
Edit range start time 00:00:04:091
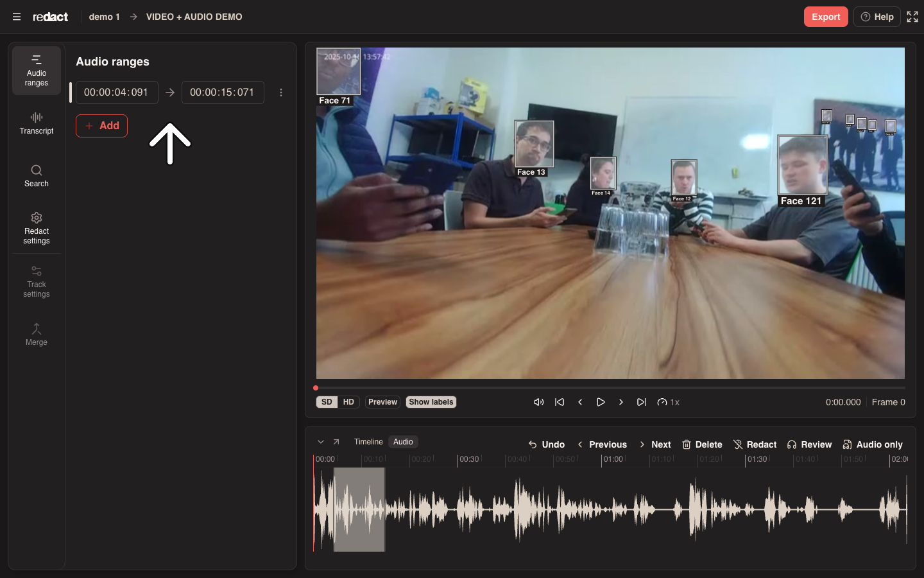point(117,92)
